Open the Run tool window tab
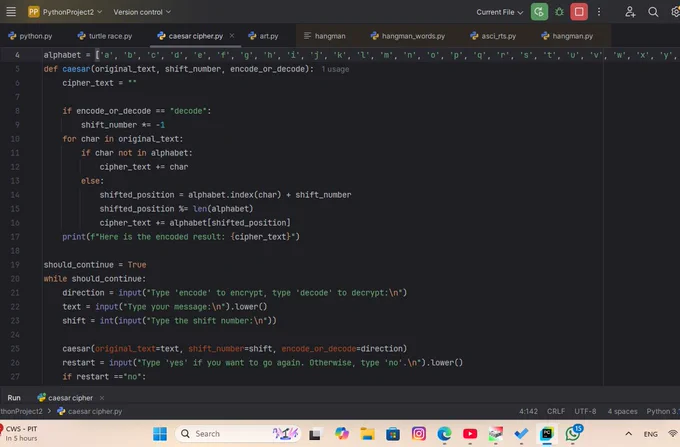The image size is (680, 447). pos(14,397)
